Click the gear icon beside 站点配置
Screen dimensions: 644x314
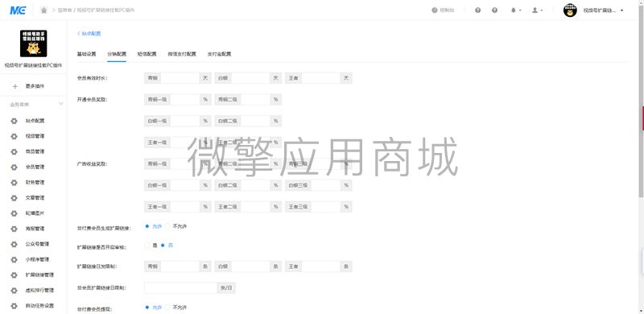click(14, 121)
